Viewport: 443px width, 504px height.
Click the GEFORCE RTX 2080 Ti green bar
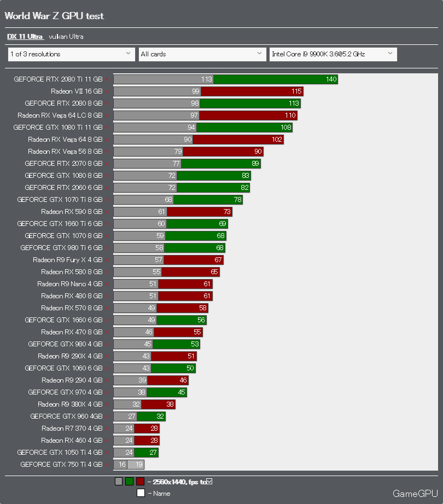[x=276, y=79]
